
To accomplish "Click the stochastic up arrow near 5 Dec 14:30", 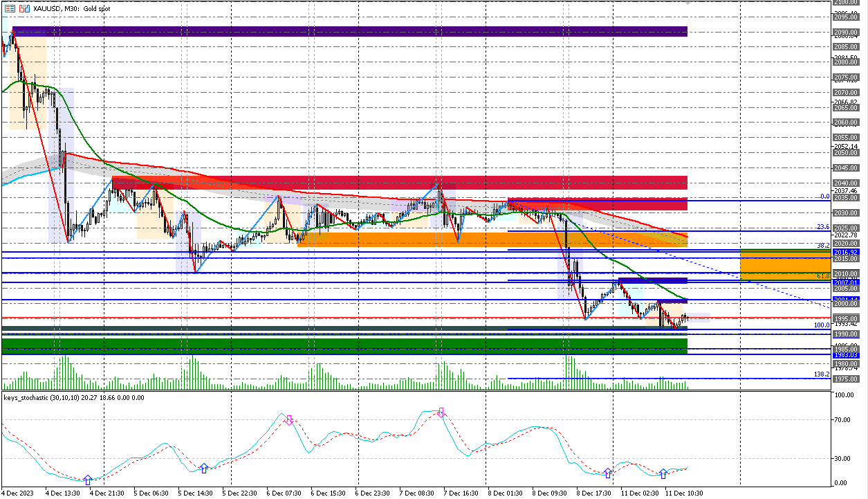I will click(x=203, y=469).
